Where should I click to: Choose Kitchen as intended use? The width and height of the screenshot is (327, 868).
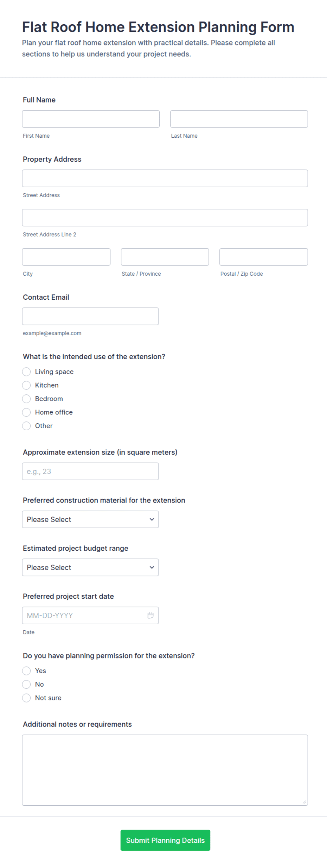click(26, 385)
